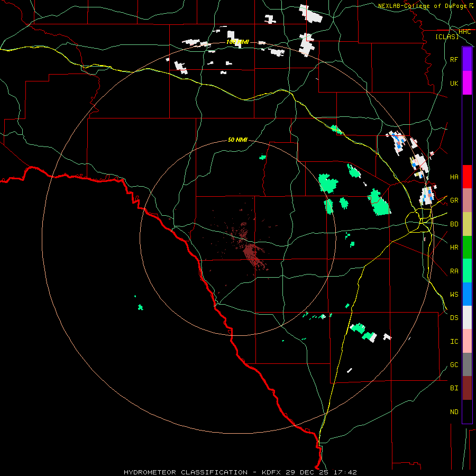Image resolution: width=476 pixels, height=476 pixels.
Task: Click the HR legend label
Action: click(x=454, y=248)
